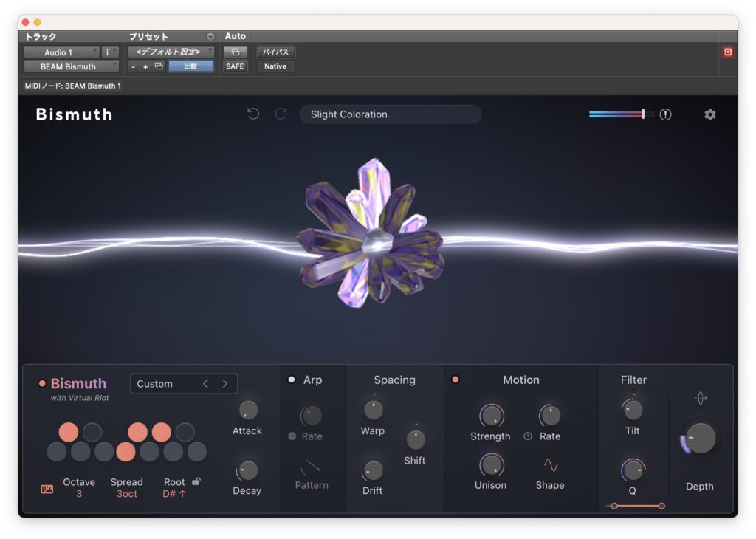Click the filter range left handle
This screenshot has width=756, height=539.
click(x=614, y=507)
